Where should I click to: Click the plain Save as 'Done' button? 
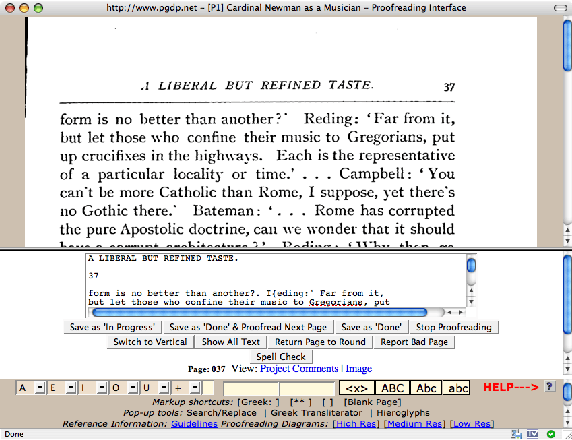point(371,327)
